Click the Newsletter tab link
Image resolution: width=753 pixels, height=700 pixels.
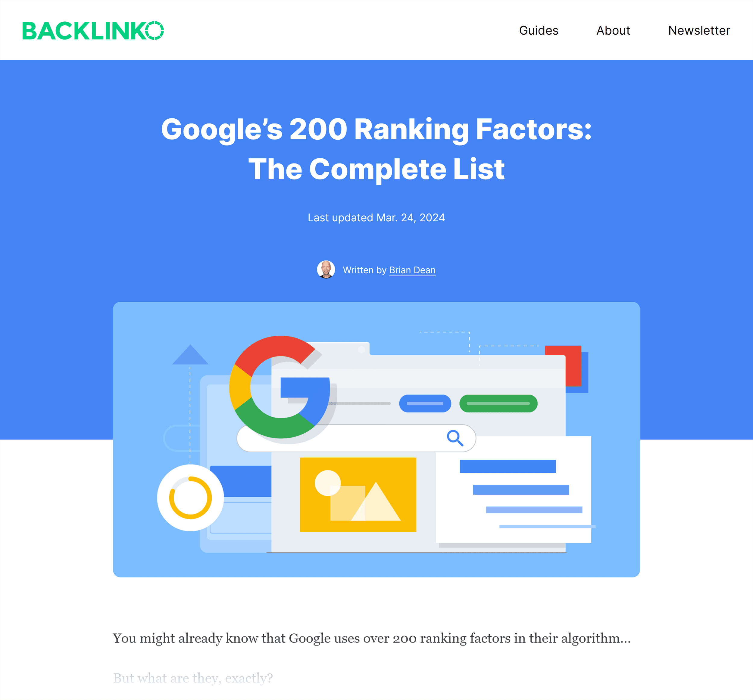(699, 30)
